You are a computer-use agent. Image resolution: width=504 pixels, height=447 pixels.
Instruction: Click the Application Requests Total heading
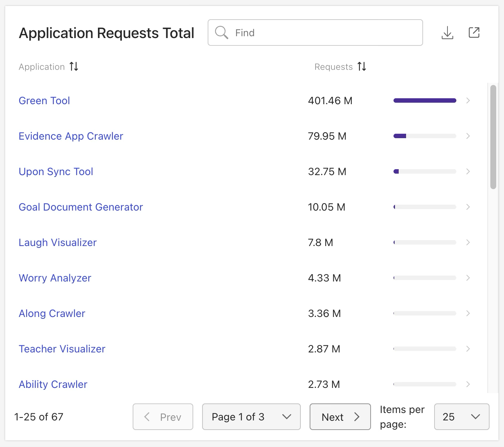[106, 33]
